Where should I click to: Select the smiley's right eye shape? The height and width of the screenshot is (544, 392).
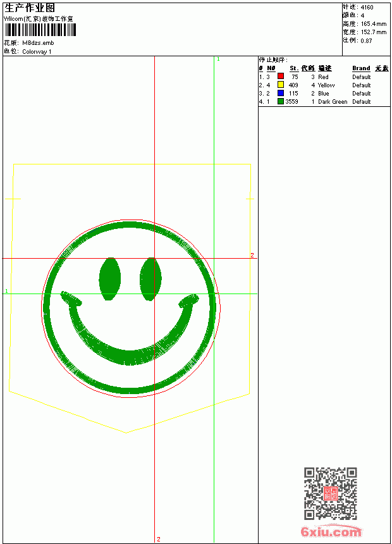pyautogui.click(x=150, y=279)
